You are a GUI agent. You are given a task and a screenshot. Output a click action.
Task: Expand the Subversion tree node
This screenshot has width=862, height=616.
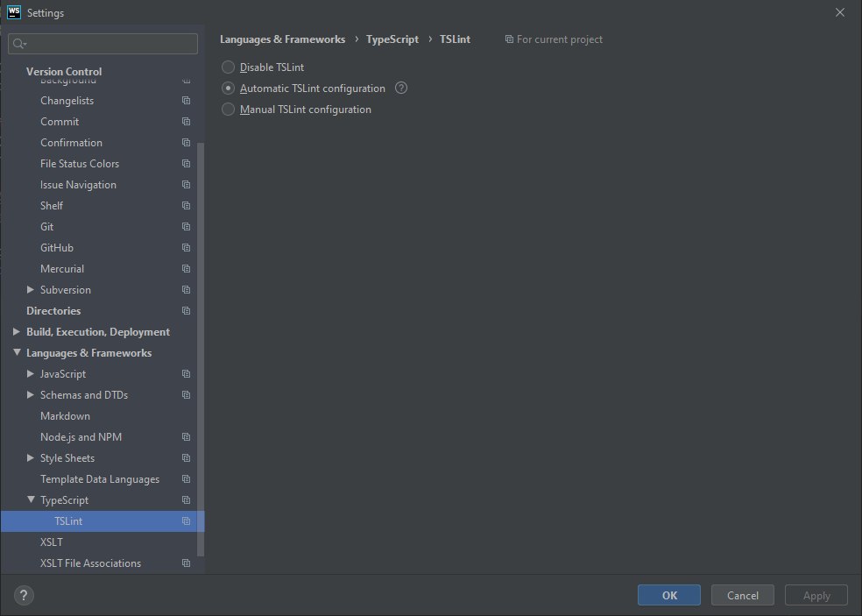(31, 289)
